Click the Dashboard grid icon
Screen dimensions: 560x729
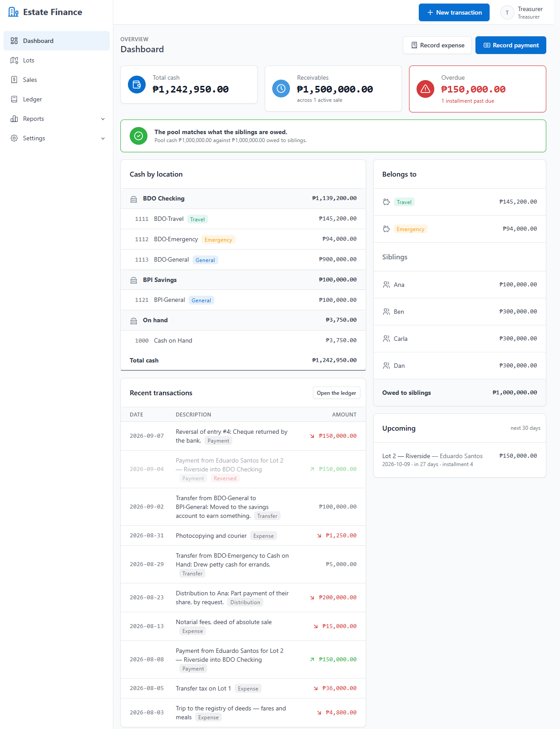14,41
